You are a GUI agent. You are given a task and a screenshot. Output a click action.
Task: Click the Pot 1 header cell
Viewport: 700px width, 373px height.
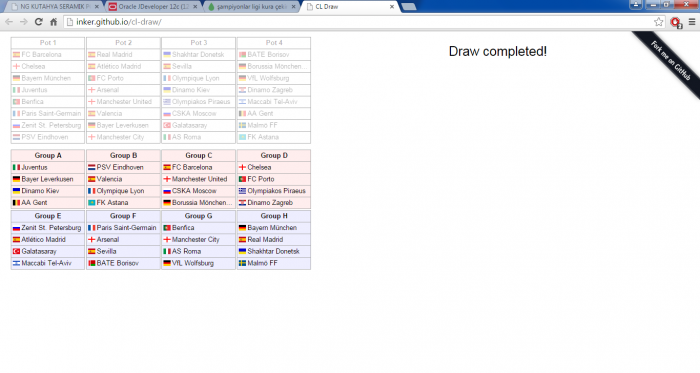48,43
